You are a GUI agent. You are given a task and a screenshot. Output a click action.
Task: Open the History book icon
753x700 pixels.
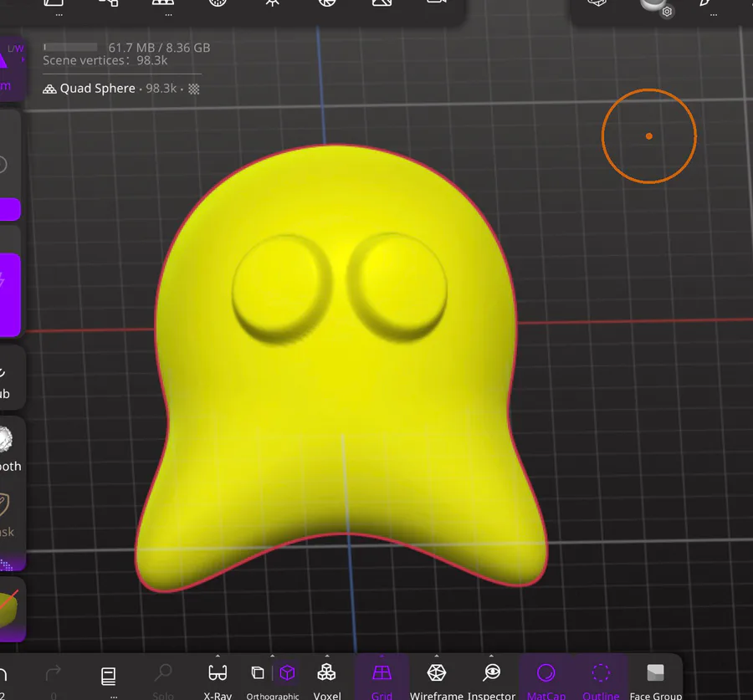click(109, 677)
